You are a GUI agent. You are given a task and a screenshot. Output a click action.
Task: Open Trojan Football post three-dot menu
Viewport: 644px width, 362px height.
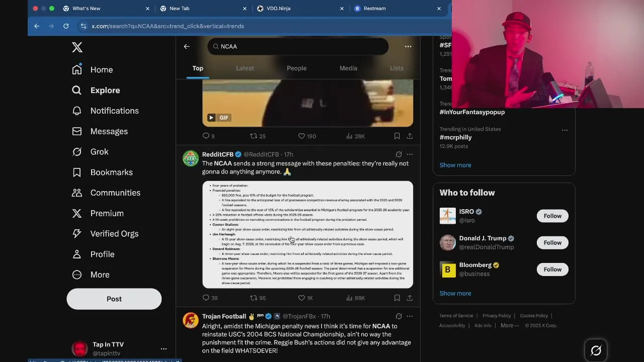410,316
